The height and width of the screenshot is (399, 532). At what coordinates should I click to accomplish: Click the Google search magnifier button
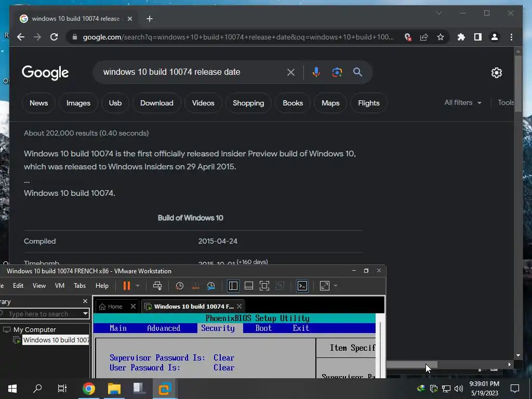click(357, 72)
